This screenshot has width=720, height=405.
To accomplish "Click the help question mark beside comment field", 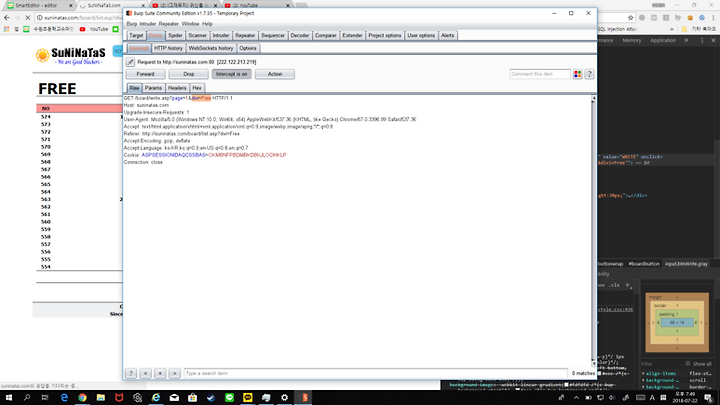I will pyautogui.click(x=590, y=74).
